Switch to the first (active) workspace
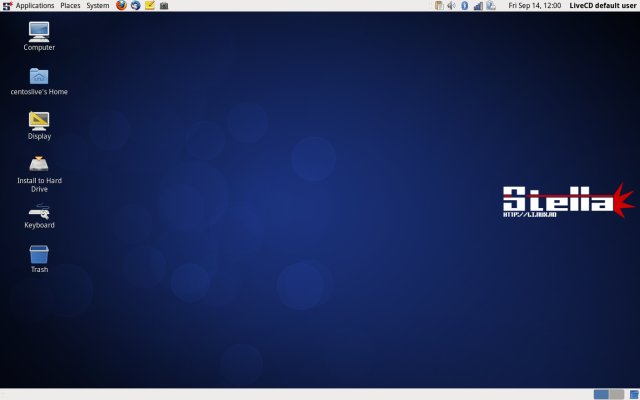 coord(601,394)
